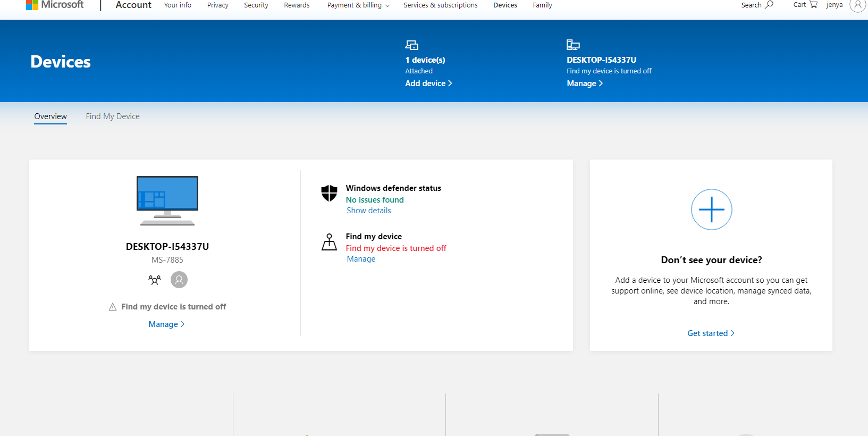Click DESKTOP-I54337U device name on card
Image resolution: width=868 pixels, height=436 pixels.
tap(167, 247)
